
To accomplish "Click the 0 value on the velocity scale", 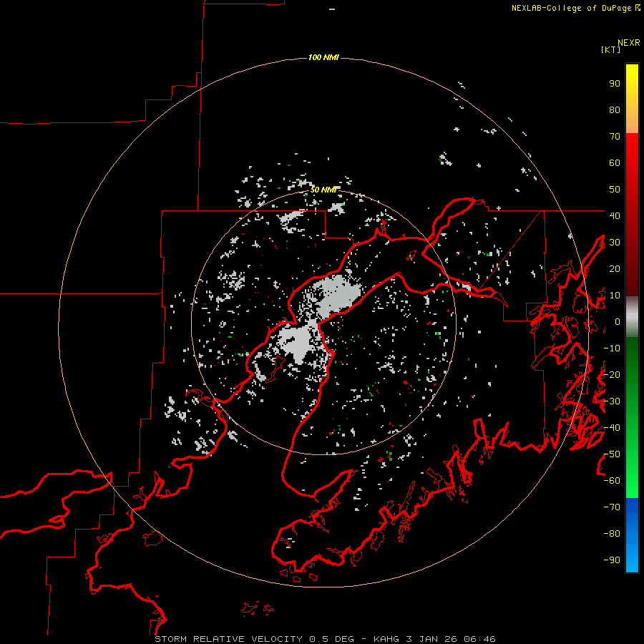I will coord(618,322).
